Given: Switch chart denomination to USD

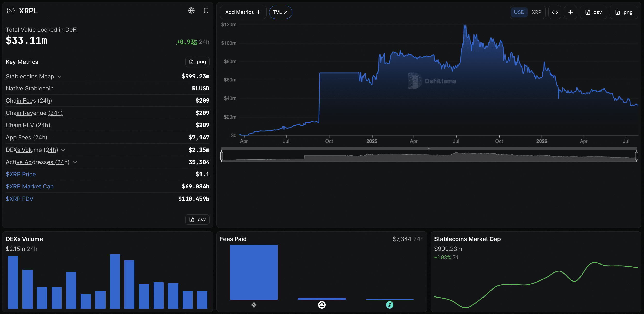Looking at the screenshot, I should point(519,12).
